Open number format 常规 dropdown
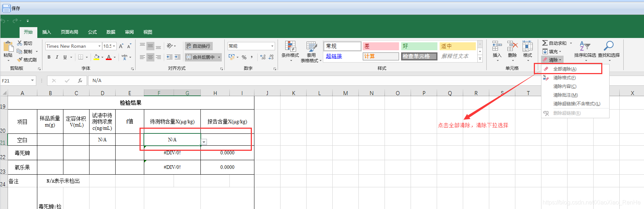The image size is (644, 209). tap(273, 46)
